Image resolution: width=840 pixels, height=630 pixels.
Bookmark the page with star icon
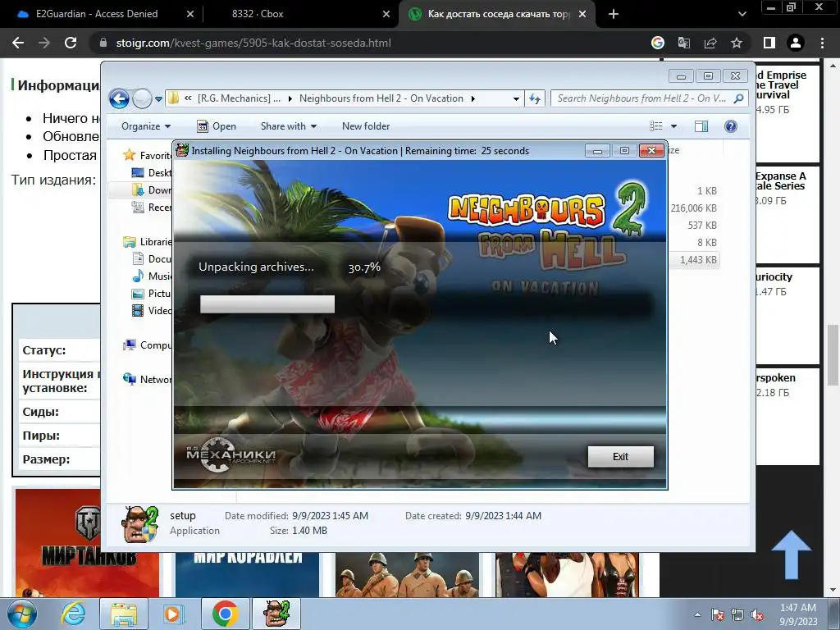point(737,43)
